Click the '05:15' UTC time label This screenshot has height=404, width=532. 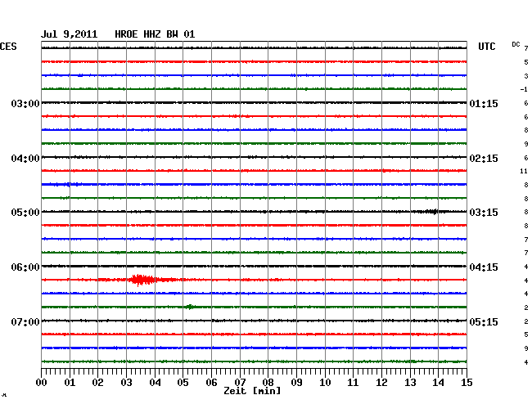[x=484, y=321]
